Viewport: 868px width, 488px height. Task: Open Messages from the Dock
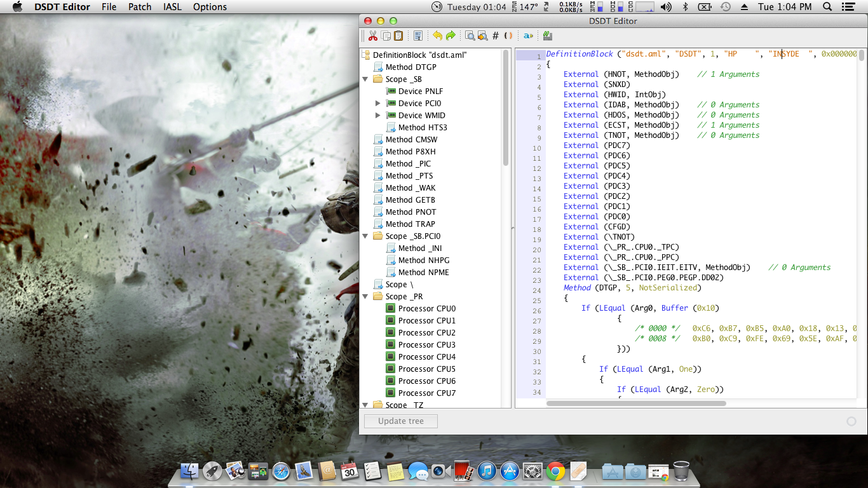418,471
